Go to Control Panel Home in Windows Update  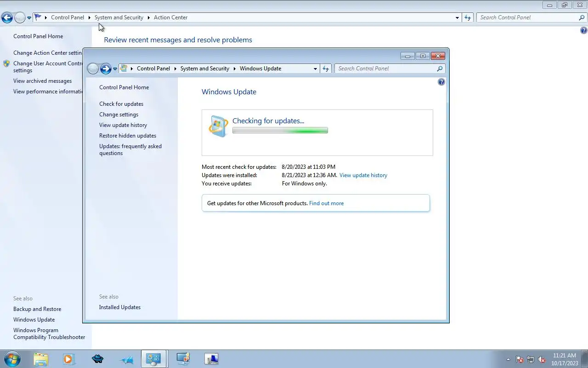124,87
